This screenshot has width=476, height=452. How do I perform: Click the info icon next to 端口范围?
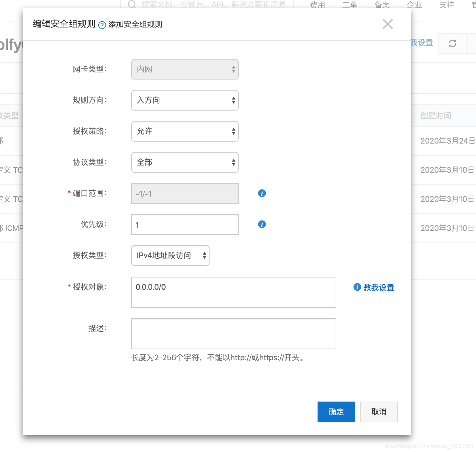click(x=262, y=193)
